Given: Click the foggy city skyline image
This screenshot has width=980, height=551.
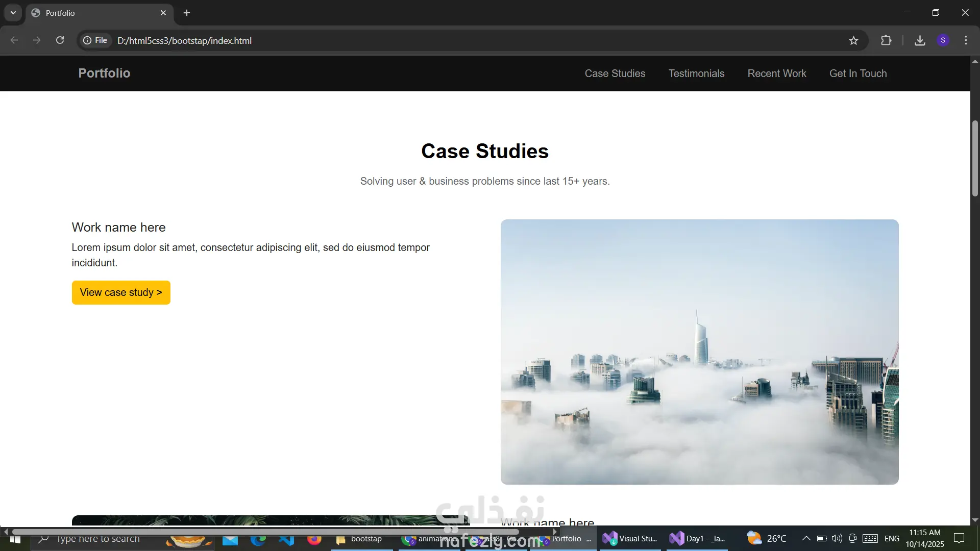Looking at the screenshot, I should click(x=699, y=352).
